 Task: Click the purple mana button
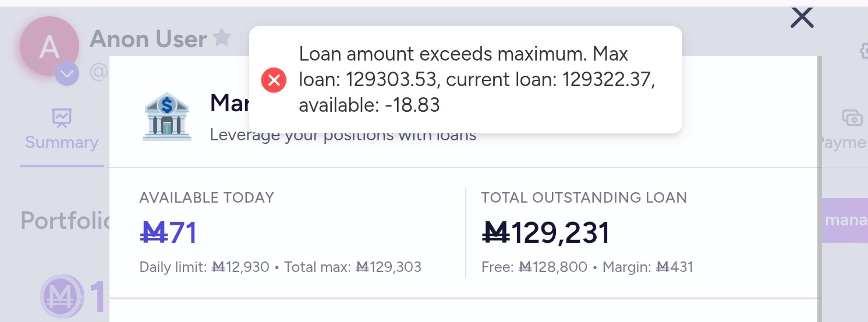845,220
